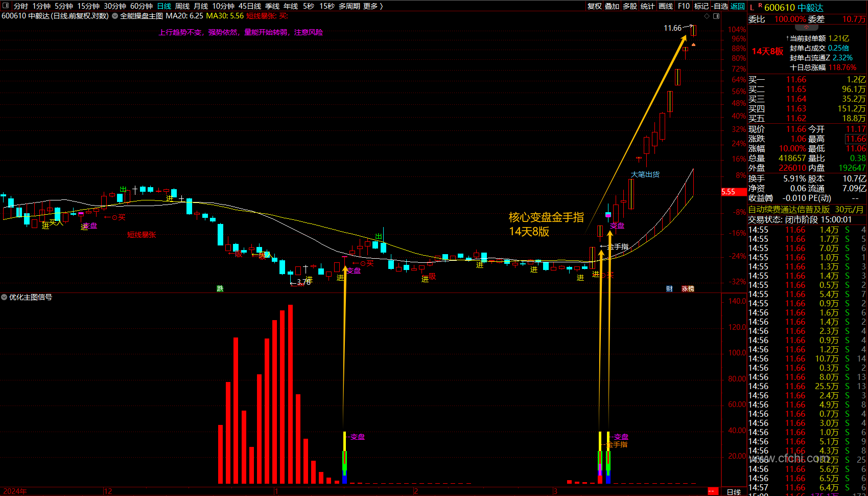868x496 pixels.
Task: Click the red '--' box at bottom right
Action: [712, 491]
